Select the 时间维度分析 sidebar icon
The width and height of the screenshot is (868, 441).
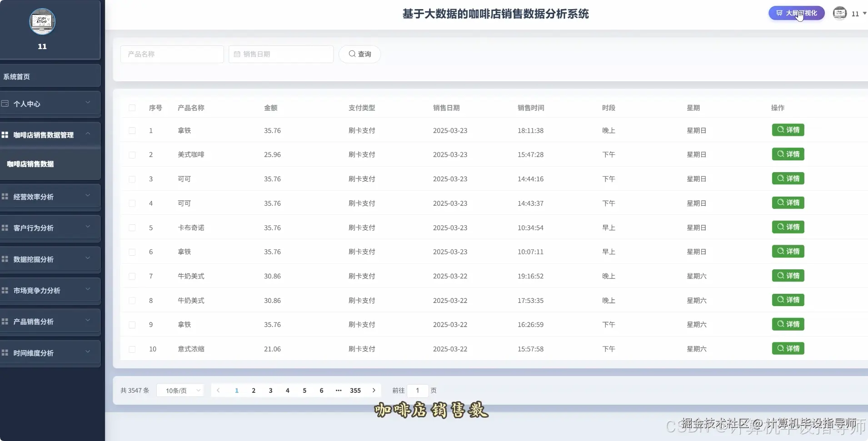5,352
